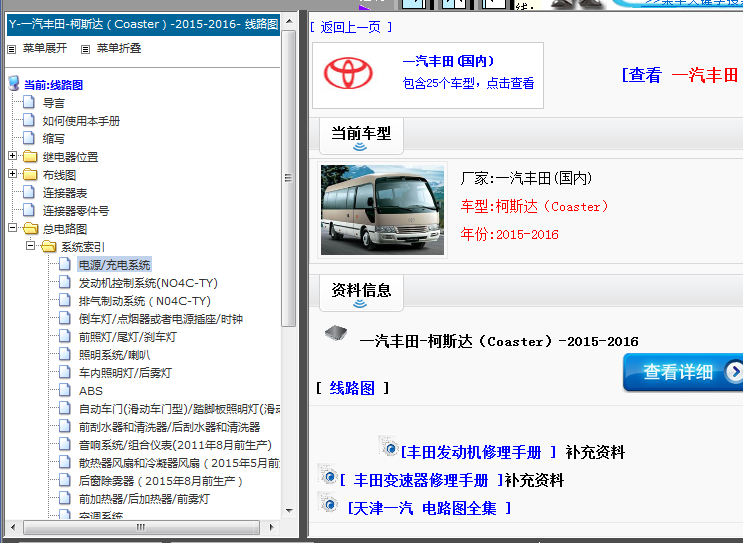Click tree horizontal scroll right arrow
Viewport: 743px width, 543px height.
[271, 527]
